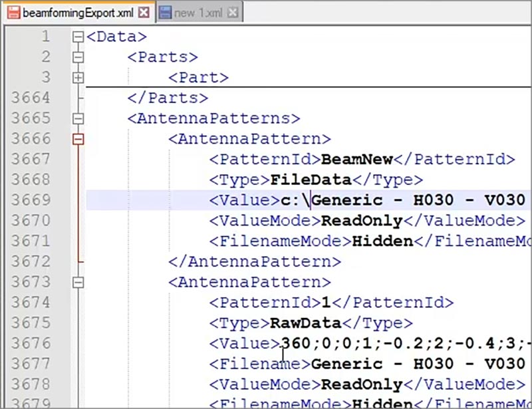Expand the folded Part node on line 3
The image size is (532, 409).
click(78, 78)
